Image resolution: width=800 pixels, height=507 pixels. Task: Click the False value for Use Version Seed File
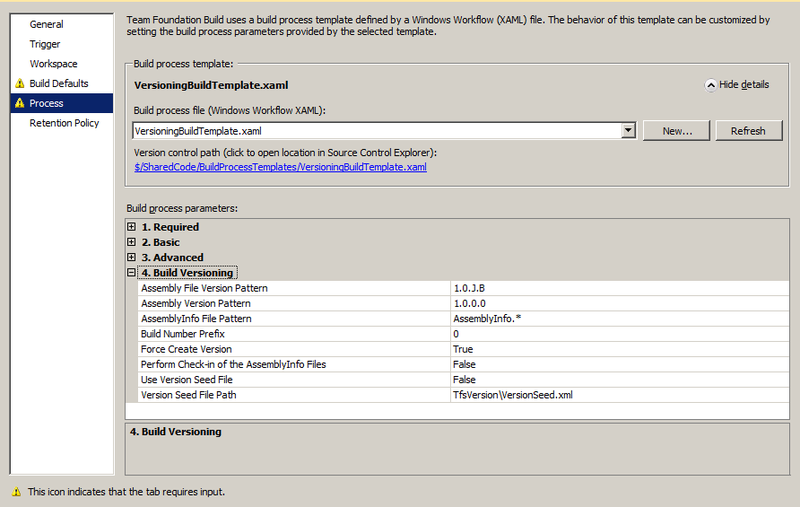click(619, 380)
